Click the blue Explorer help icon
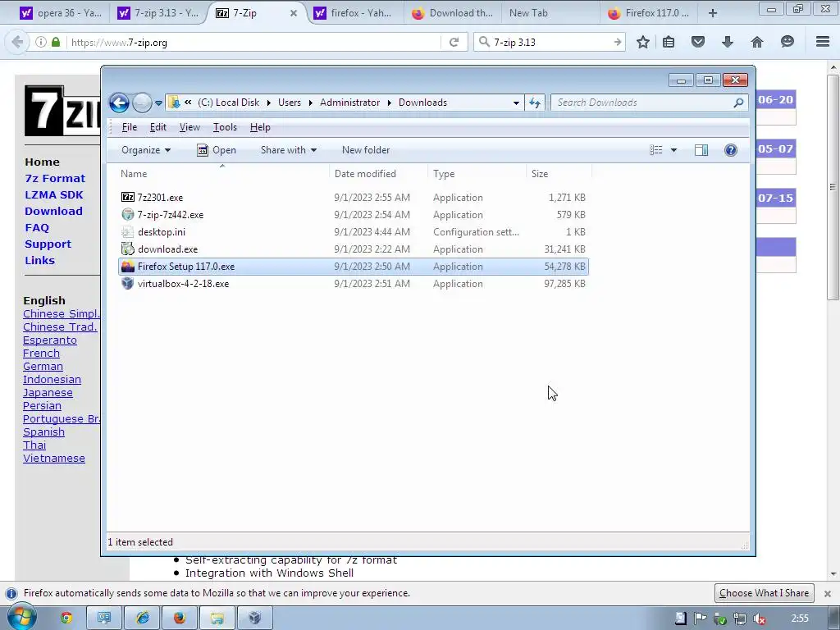 tap(730, 150)
